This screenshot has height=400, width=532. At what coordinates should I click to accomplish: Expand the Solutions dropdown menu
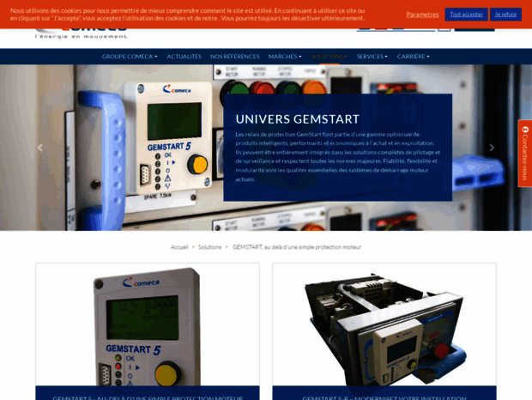[329, 57]
